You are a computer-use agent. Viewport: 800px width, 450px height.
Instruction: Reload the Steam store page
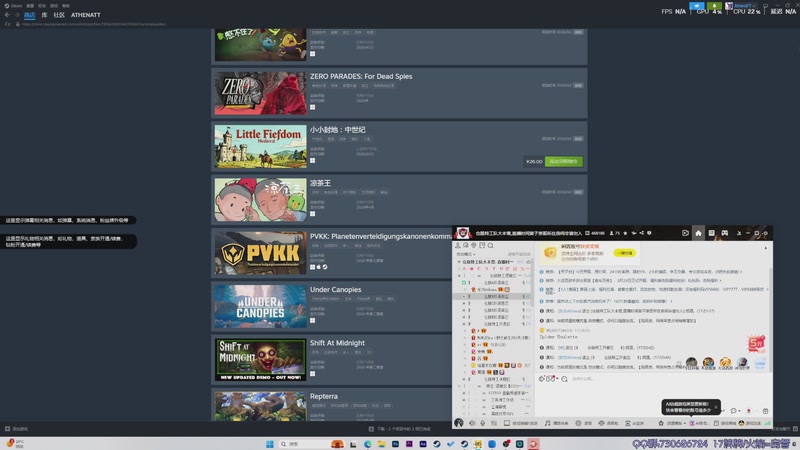pyautogui.click(x=7, y=24)
